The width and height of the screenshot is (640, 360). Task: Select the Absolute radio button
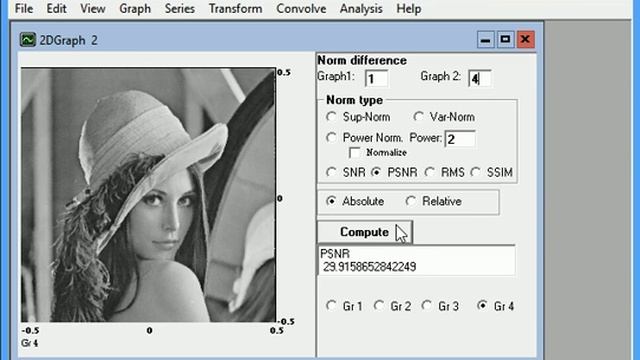[331, 201]
